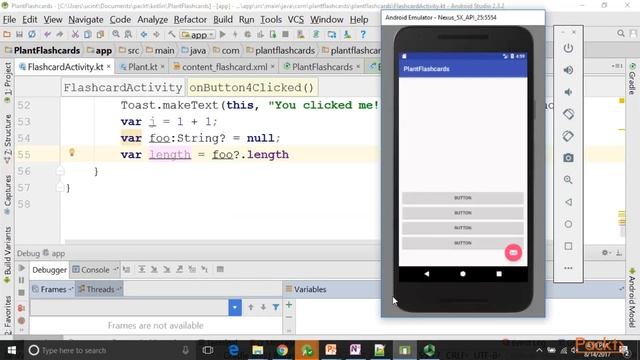
Task: Click next frame down arrow
Action: (x=263, y=307)
